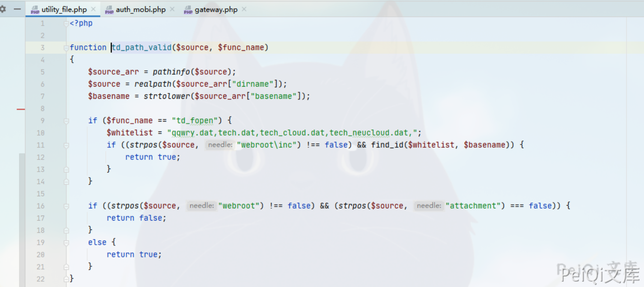Collapse the td_path_valid function at line 3
The width and height of the screenshot is (644, 287).
click(66, 48)
